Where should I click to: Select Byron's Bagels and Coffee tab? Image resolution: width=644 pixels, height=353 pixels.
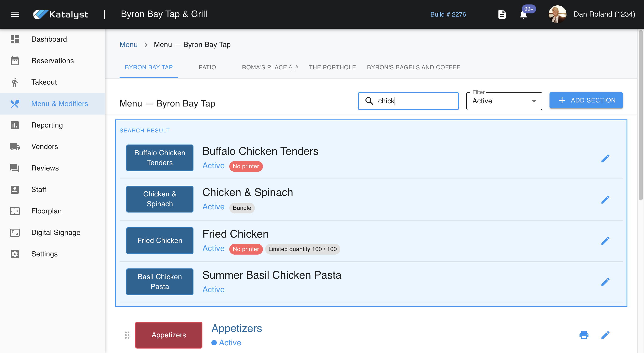pyautogui.click(x=413, y=67)
